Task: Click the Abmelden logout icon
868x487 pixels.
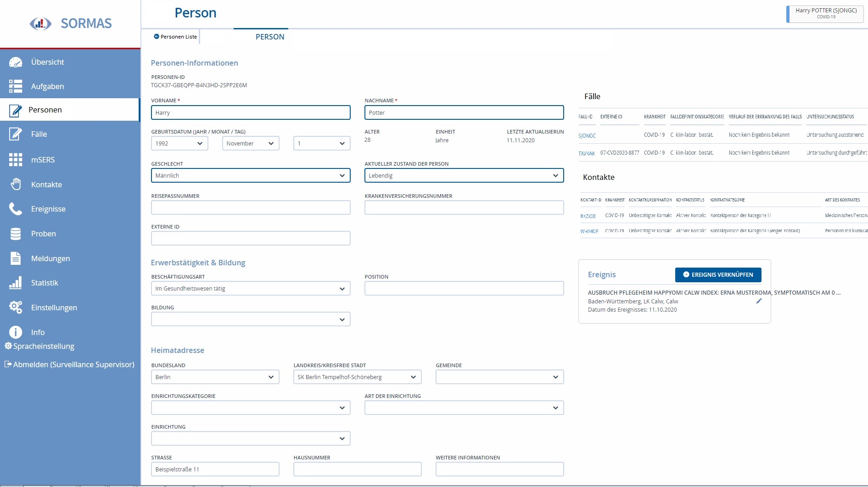Action: pyautogui.click(x=8, y=364)
